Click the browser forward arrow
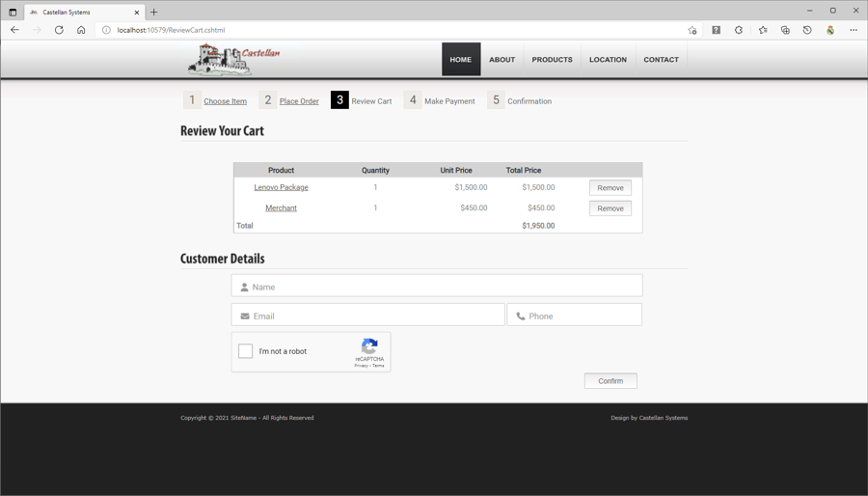 (37, 30)
